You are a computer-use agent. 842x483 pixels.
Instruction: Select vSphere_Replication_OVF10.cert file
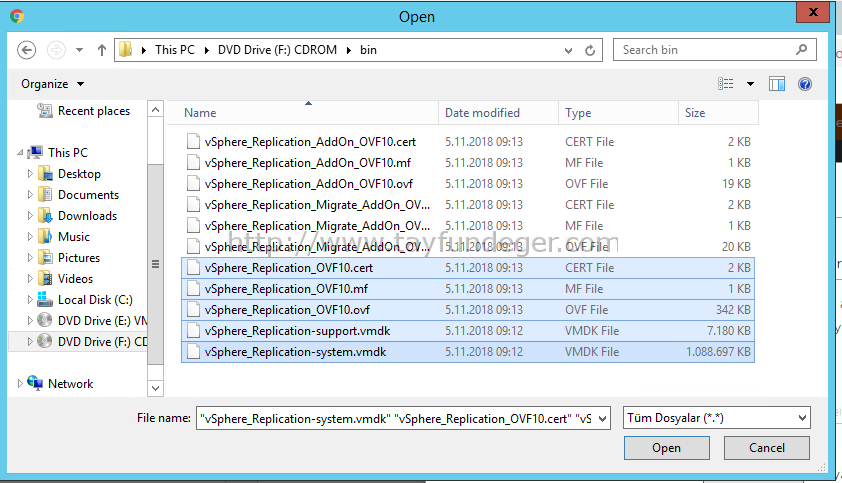(x=468, y=268)
